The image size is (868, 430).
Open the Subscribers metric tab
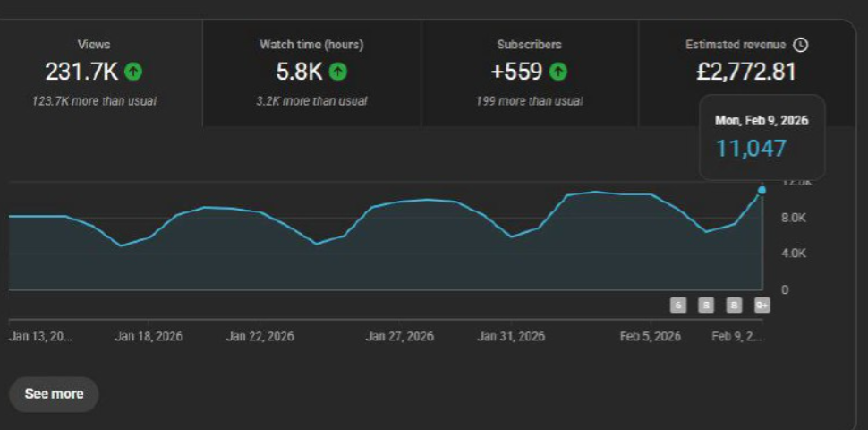pos(529,73)
